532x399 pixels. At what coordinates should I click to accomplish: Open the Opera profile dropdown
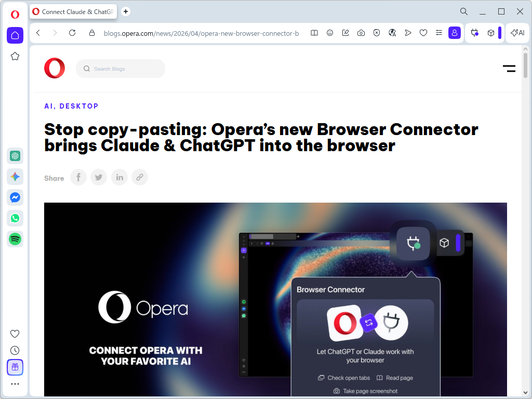pos(455,33)
